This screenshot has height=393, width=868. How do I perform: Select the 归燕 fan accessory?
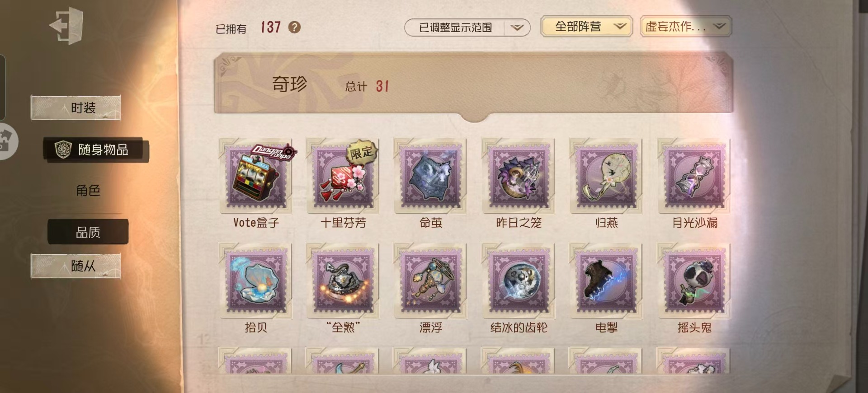pyautogui.click(x=606, y=176)
